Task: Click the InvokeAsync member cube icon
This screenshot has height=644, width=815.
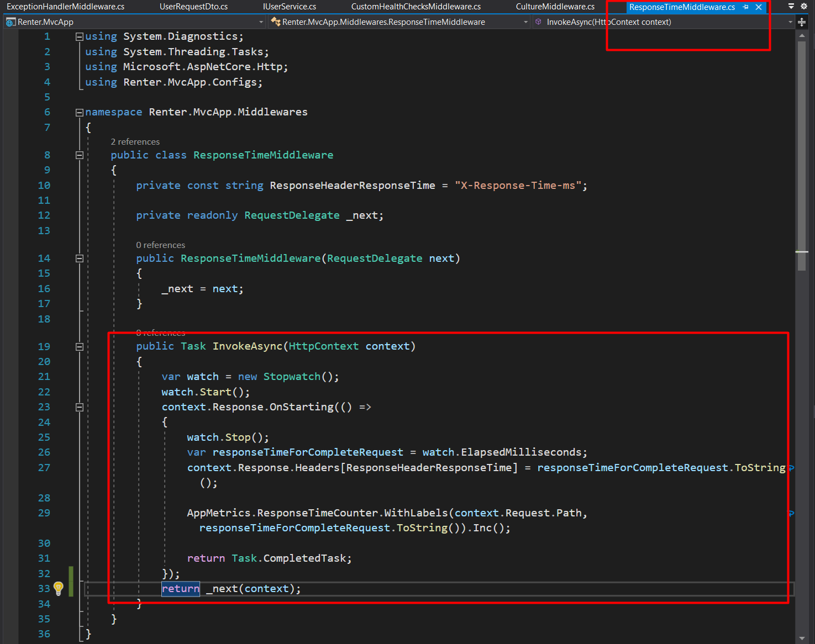Action: pos(539,22)
